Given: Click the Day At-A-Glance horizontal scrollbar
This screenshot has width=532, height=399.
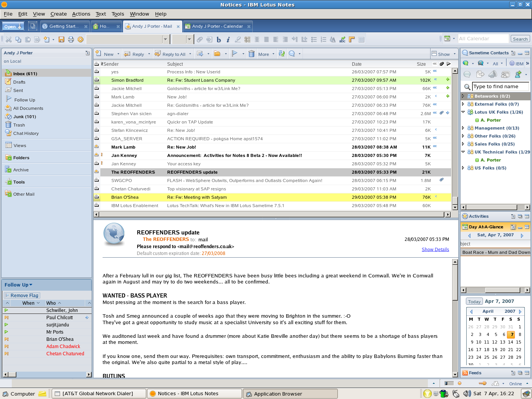Looking at the screenshot, I should pyautogui.click(x=495, y=290).
